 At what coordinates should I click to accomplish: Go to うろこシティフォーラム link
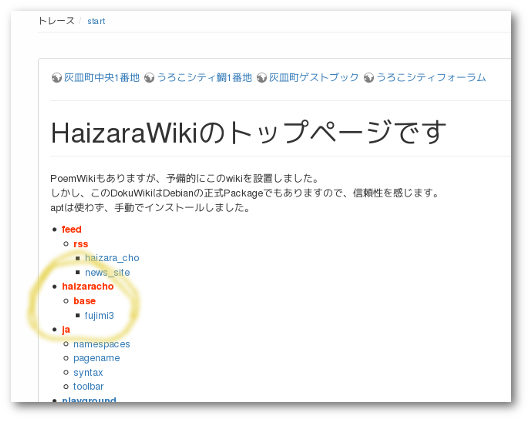tap(431, 78)
